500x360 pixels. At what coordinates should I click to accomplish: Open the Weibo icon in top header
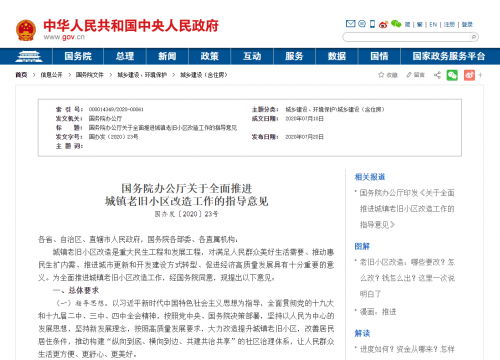click(x=383, y=24)
